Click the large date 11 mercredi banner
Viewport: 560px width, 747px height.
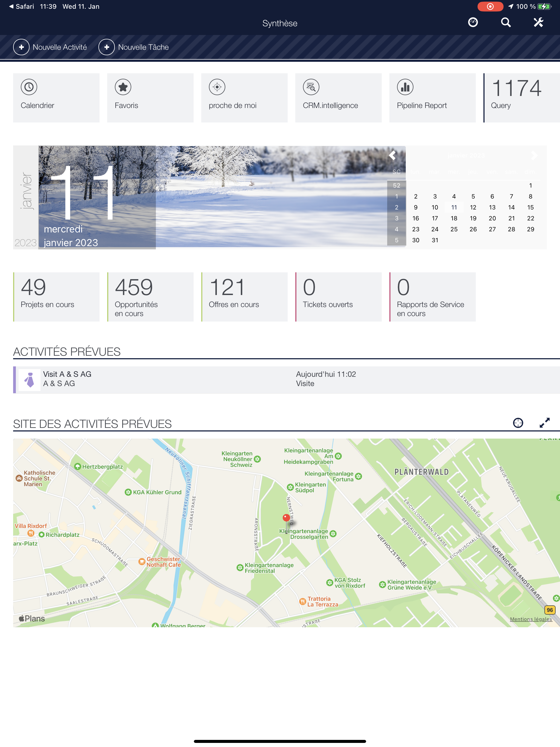[x=97, y=198]
